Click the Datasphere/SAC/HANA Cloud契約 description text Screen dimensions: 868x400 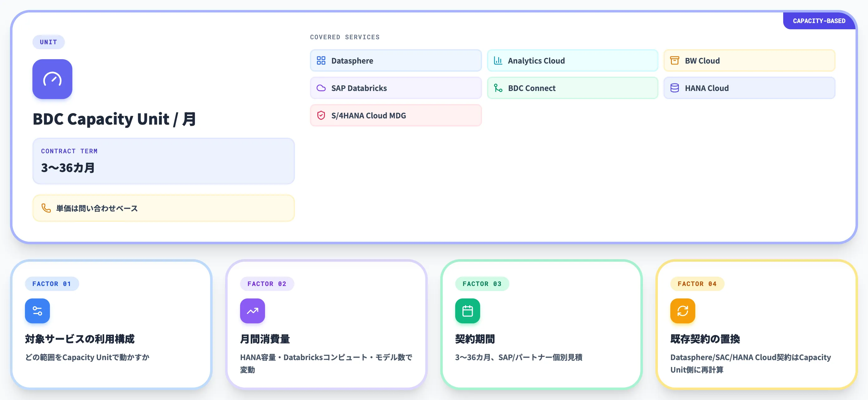pyautogui.click(x=750, y=363)
